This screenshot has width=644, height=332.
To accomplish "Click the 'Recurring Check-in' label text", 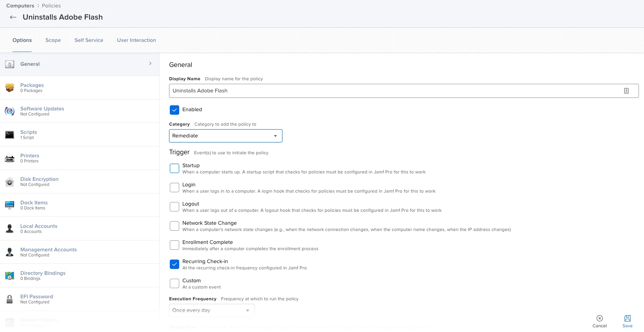I will (x=205, y=262).
